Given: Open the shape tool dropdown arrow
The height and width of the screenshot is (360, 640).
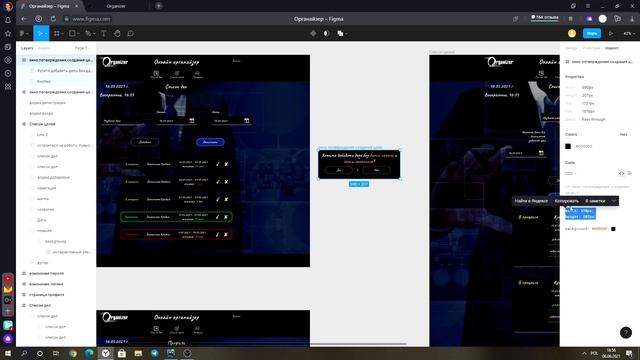Looking at the screenshot, I should point(78,34).
